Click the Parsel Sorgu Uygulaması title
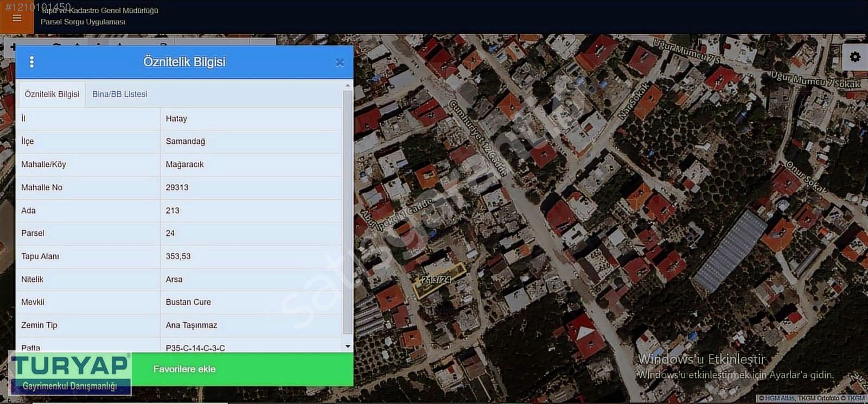The width and height of the screenshot is (868, 404). point(83,22)
